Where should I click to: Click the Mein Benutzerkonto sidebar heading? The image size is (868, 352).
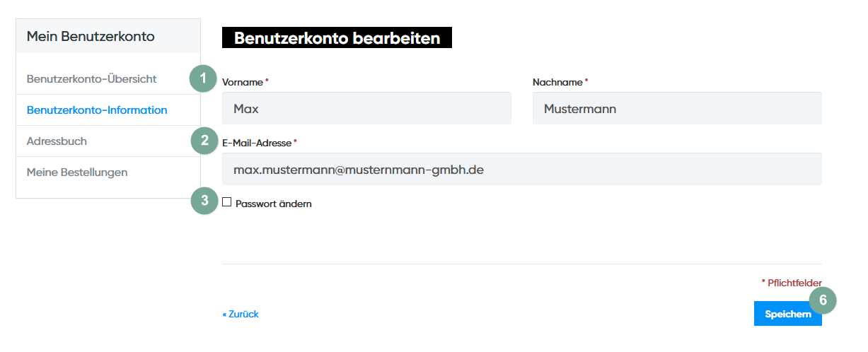click(x=91, y=36)
